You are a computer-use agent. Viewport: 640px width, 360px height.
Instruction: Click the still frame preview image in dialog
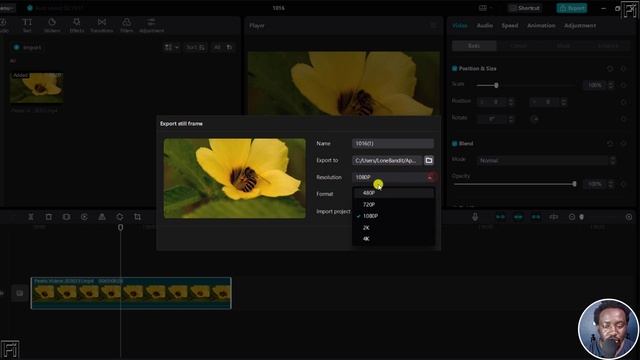coord(235,178)
